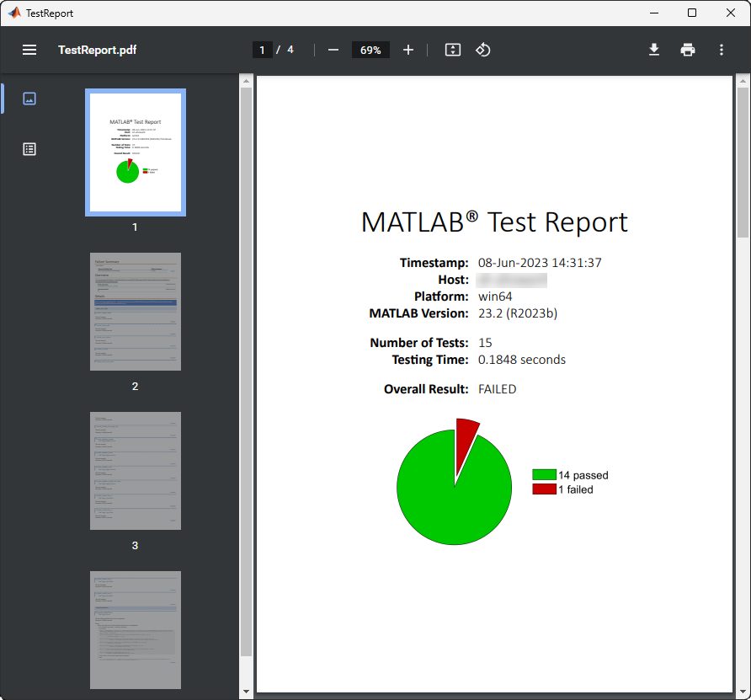This screenshot has width=751, height=700.
Task: Open page 2 thumbnail
Action: 136,312
